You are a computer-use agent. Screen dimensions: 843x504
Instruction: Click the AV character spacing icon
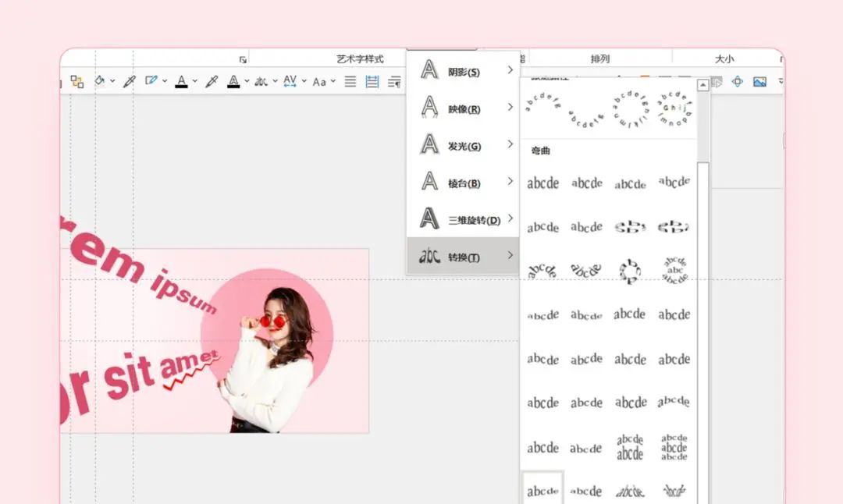(x=290, y=81)
